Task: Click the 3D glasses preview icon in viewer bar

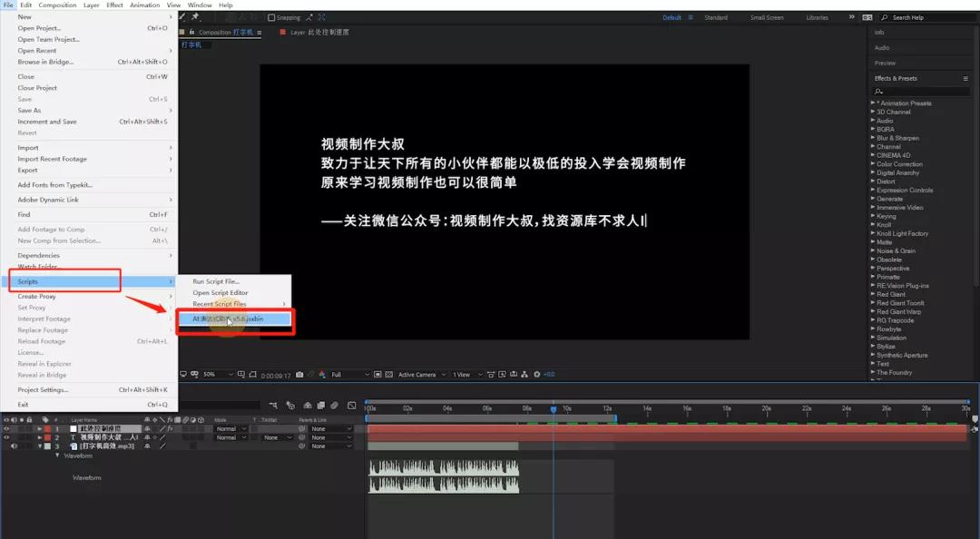Action: [x=194, y=374]
